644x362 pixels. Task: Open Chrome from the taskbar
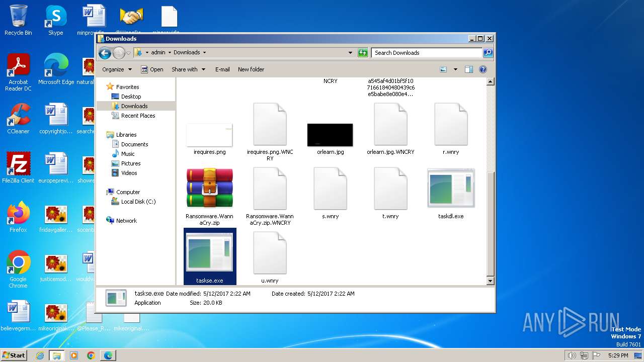pyautogui.click(x=91, y=355)
